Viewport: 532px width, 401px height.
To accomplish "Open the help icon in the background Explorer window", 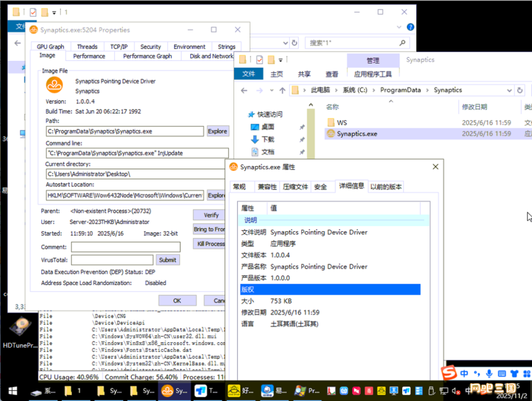I will coord(410,27).
